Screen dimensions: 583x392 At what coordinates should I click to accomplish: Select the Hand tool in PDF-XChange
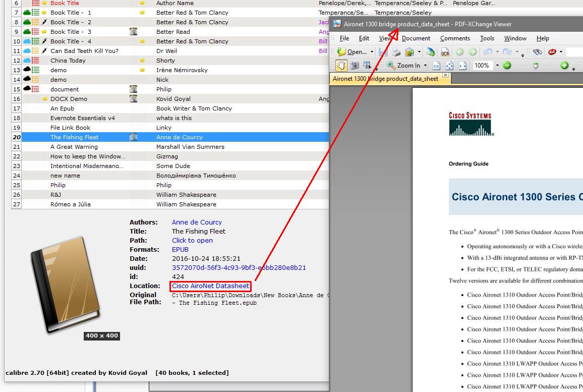click(341, 66)
